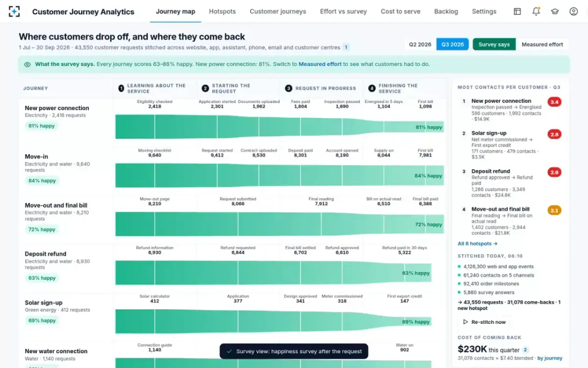Screen dimensions: 588x368
Task: Open the Cost to serve tab
Action: (x=400, y=11)
